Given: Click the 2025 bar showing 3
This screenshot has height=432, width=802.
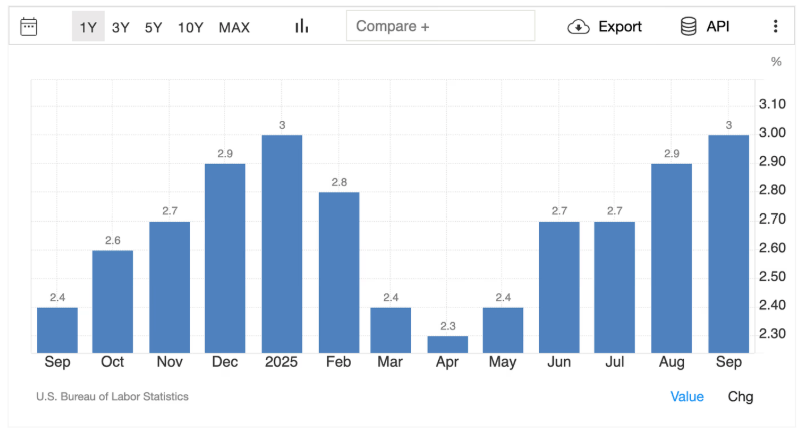Looking at the screenshot, I should point(282,244).
